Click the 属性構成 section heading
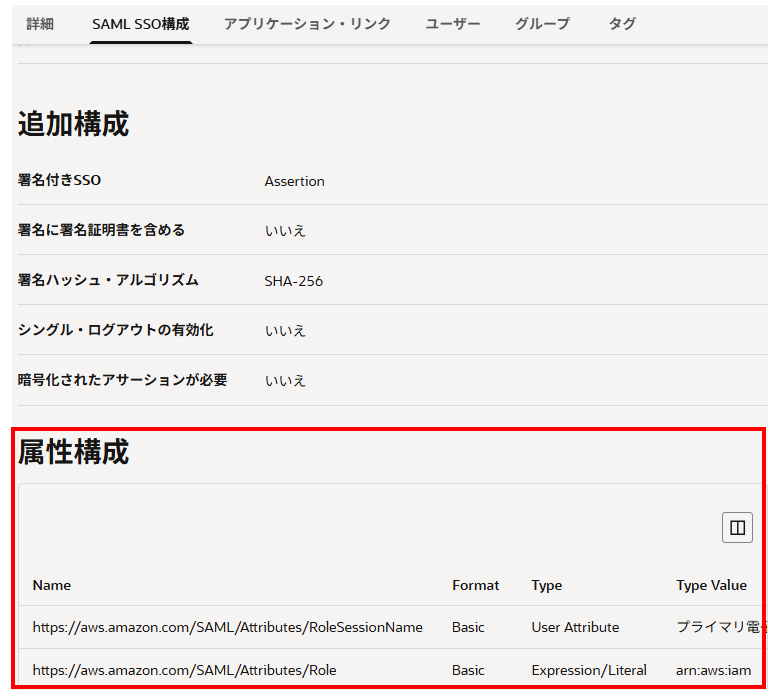 [x=74, y=452]
